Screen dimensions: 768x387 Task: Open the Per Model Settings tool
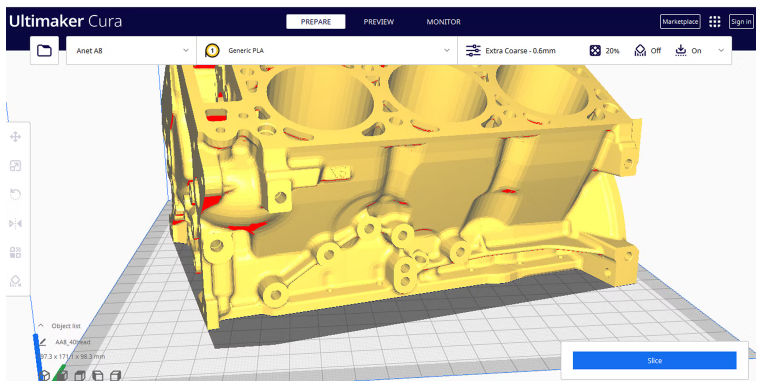(16, 253)
